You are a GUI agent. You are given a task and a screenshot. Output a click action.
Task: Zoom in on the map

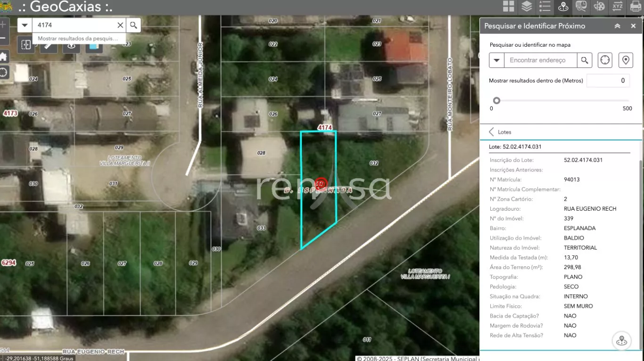click(3, 25)
